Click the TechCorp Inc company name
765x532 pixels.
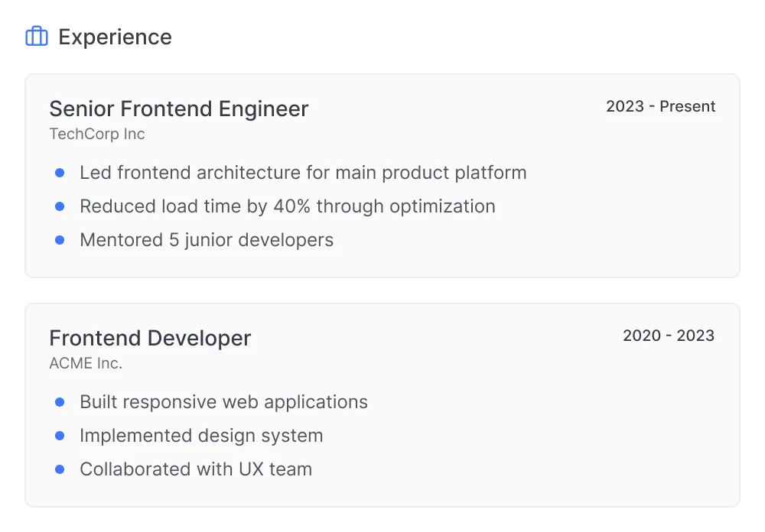[x=97, y=134]
